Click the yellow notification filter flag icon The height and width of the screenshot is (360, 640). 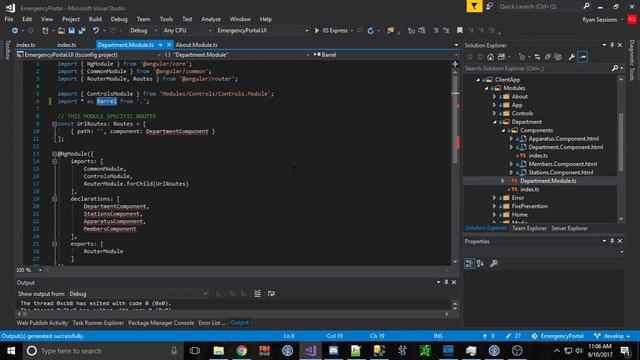point(474,6)
